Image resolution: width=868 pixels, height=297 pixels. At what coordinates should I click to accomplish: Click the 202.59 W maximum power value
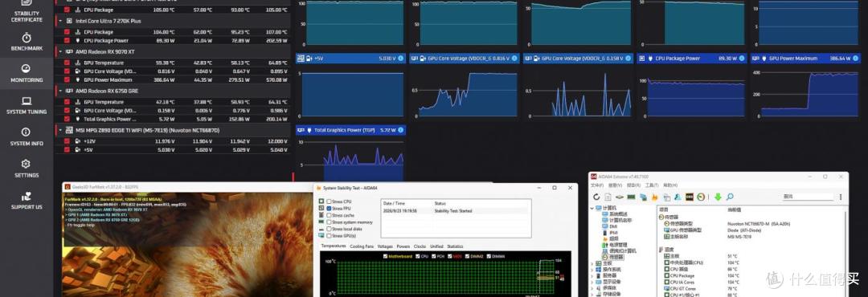tap(276, 40)
